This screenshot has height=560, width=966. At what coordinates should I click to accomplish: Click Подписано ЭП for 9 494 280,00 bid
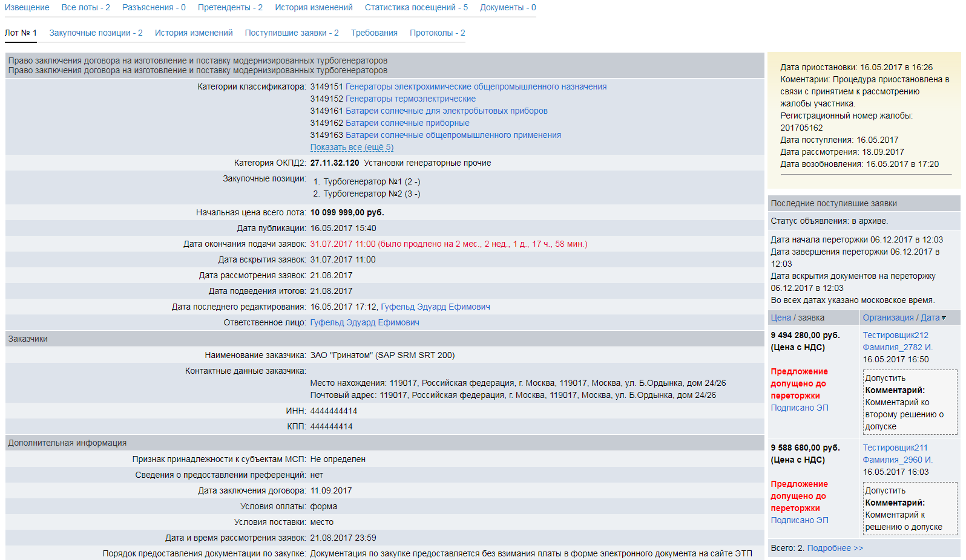tap(799, 408)
